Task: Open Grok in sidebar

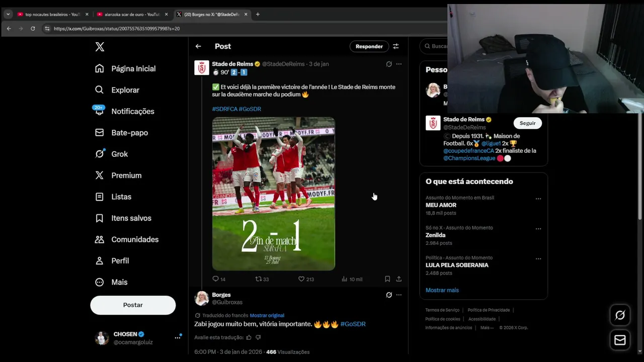Action: pos(112,154)
